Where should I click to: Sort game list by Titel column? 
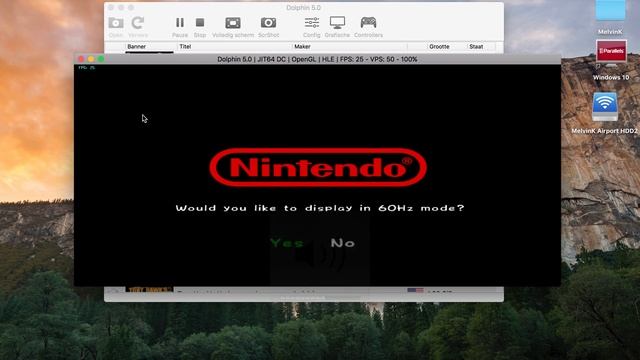click(x=185, y=47)
